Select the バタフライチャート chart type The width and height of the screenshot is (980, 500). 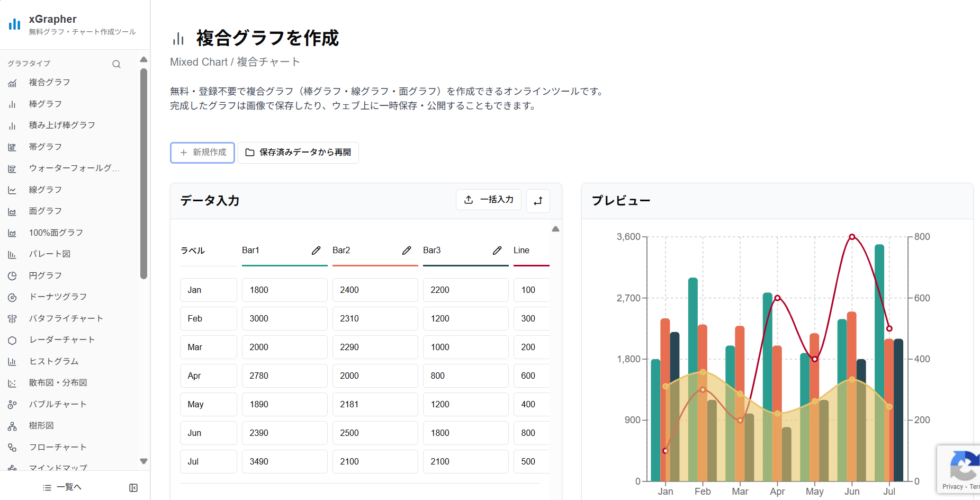coord(65,318)
